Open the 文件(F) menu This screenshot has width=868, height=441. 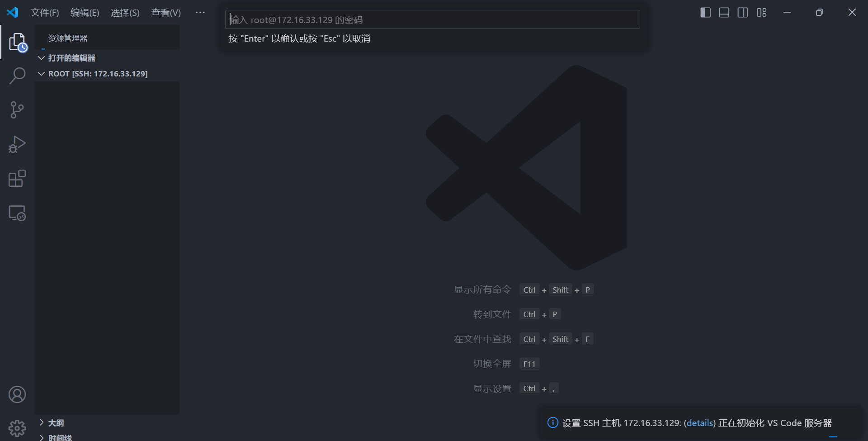pyautogui.click(x=45, y=13)
